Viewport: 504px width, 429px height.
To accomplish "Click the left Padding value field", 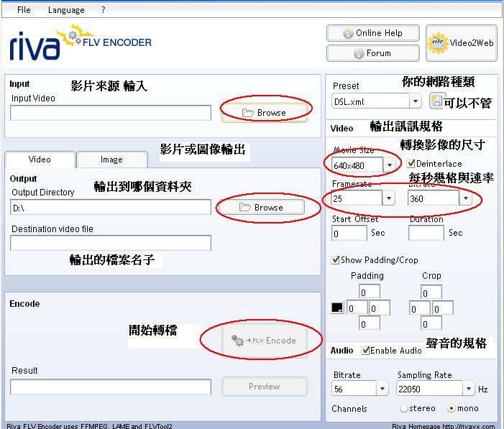I will pos(357,308).
